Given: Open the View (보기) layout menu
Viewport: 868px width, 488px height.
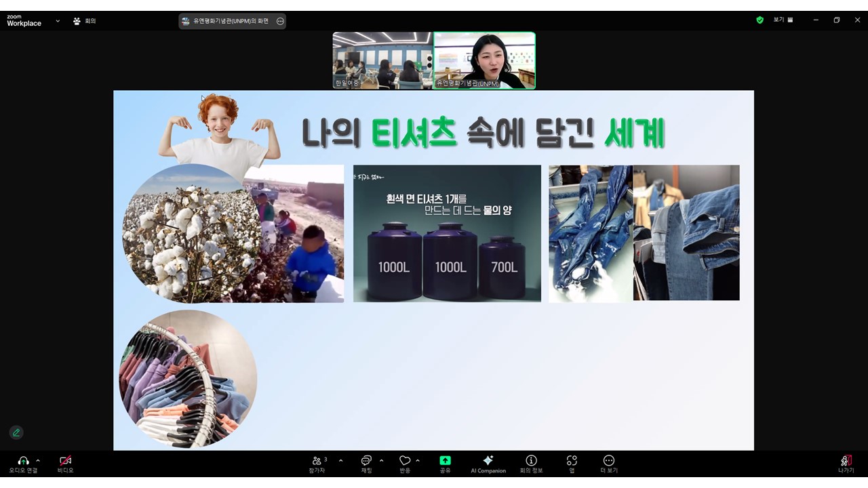Looking at the screenshot, I should coord(783,20).
